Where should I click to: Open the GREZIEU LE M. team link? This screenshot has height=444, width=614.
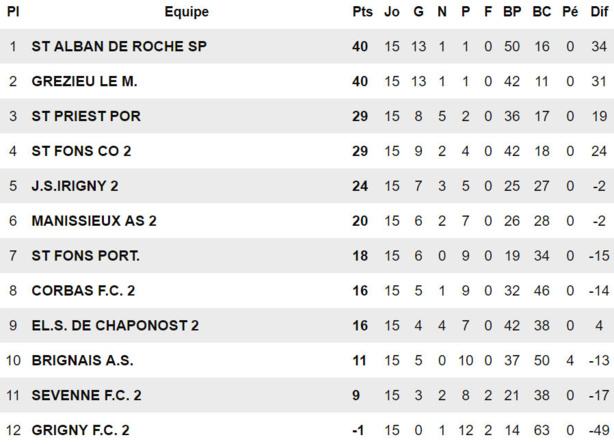[x=85, y=81]
